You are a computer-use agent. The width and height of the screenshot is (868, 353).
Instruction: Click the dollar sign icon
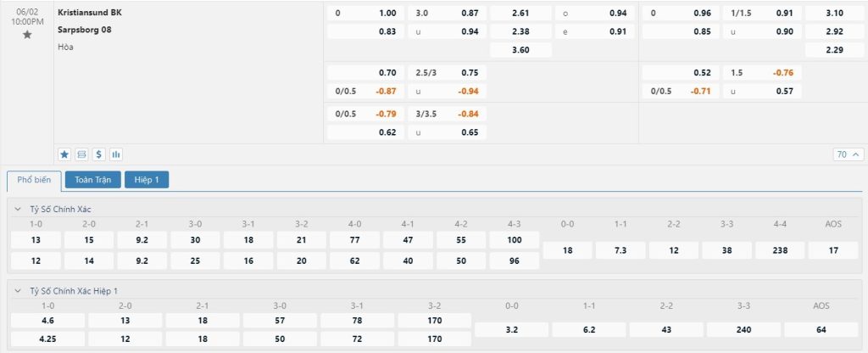coord(98,154)
